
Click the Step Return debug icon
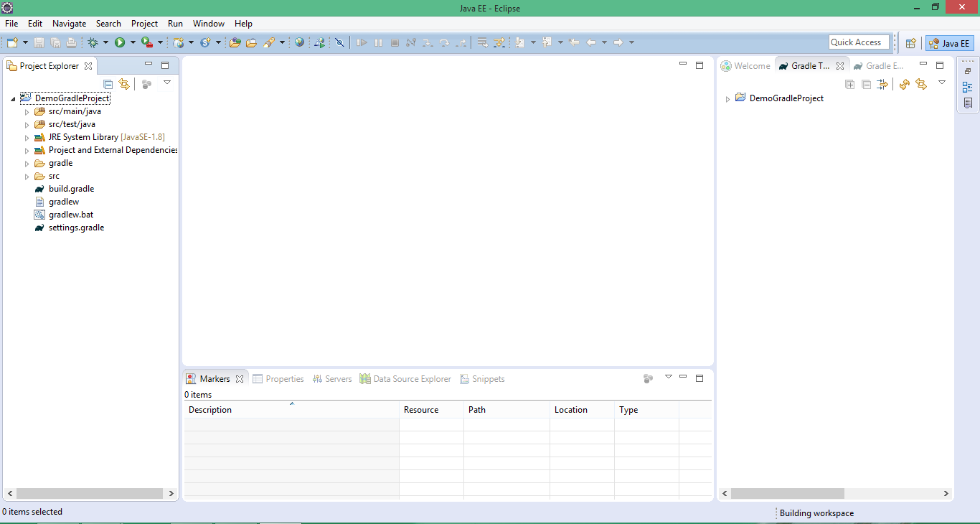click(x=461, y=43)
